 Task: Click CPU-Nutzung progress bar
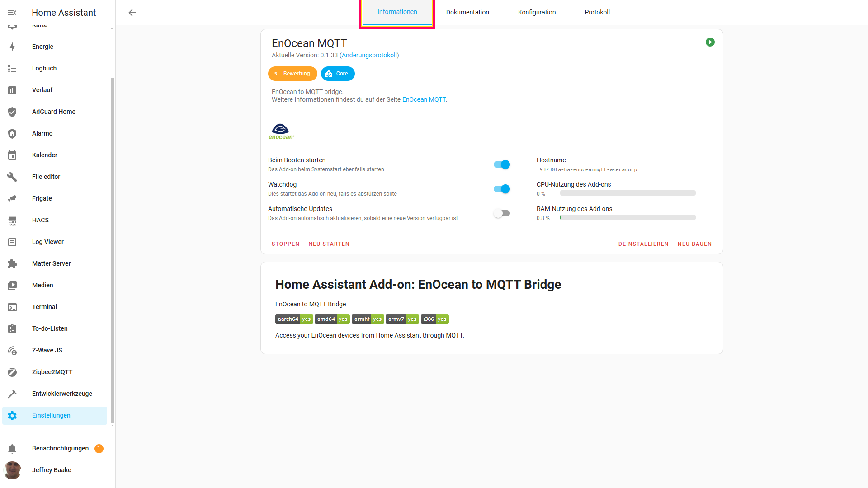click(627, 193)
